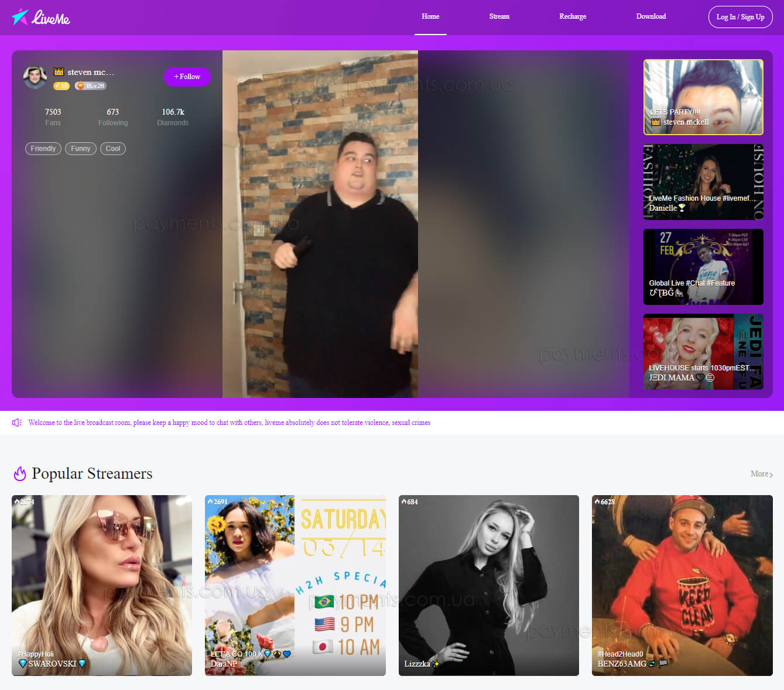Click the steven mckell name in thumbnail
This screenshot has height=690, width=784.
pos(686,122)
